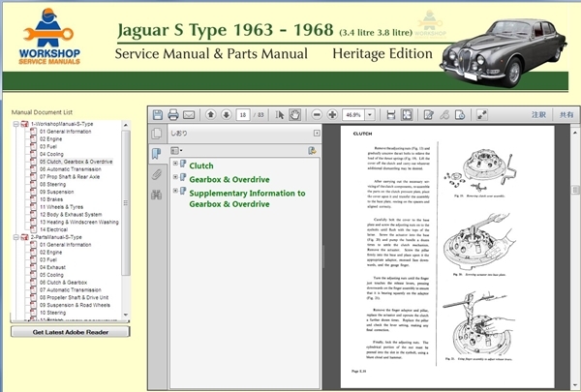Open workshop 02 Engine document
The height and width of the screenshot is (392, 581).
point(50,139)
